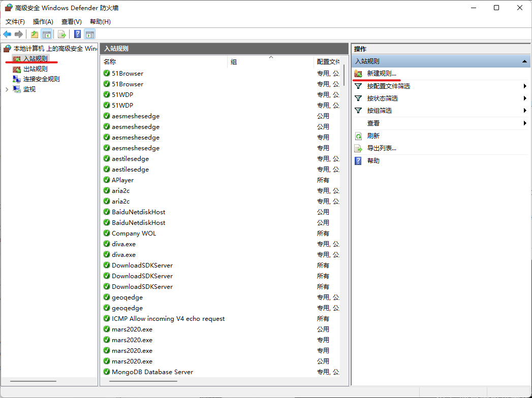
Task: Click 刷新 in the actions pane
Action: pos(373,136)
